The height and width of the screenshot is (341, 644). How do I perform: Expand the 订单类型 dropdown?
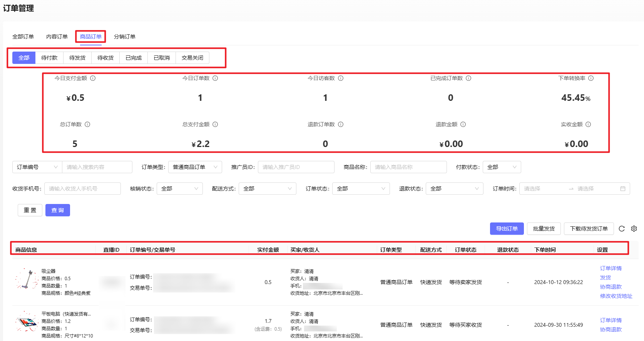[x=195, y=167]
